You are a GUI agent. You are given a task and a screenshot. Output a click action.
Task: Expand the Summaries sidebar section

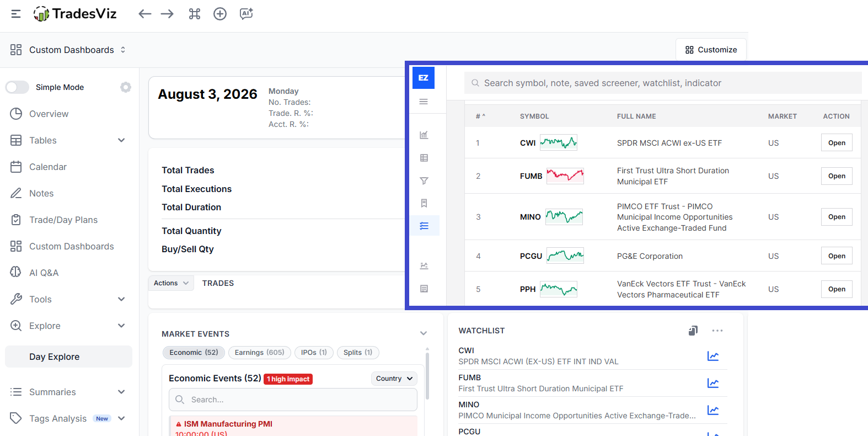coord(121,392)
